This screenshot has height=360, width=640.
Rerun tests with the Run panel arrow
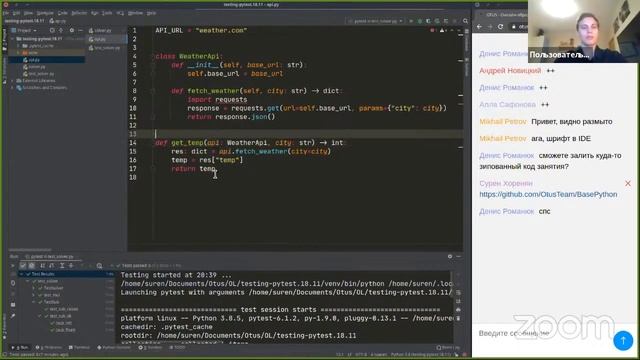pyautogui.click(x=13, y=266)
